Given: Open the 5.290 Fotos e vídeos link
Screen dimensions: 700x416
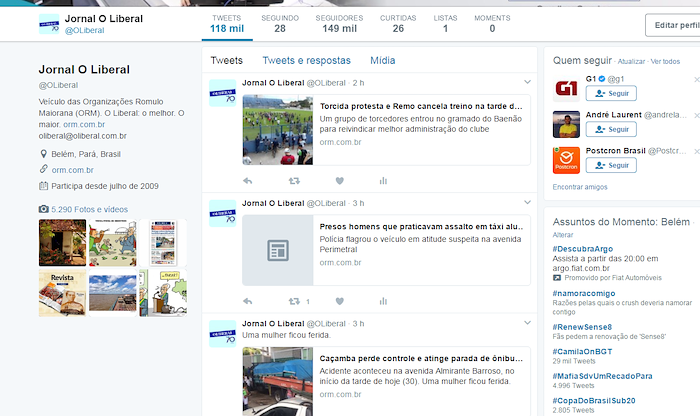Looking at the screenshot, I should coord(89,209).
